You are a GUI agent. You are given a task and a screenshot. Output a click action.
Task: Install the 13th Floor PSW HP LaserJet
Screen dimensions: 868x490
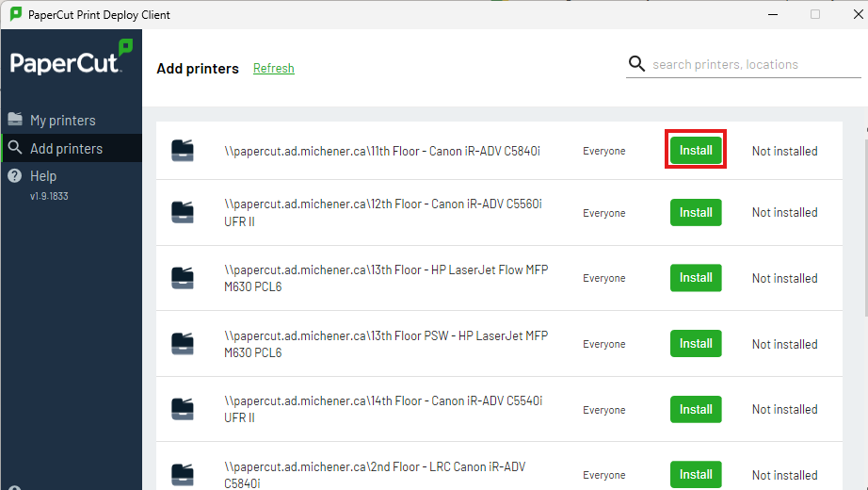[696, 344]
